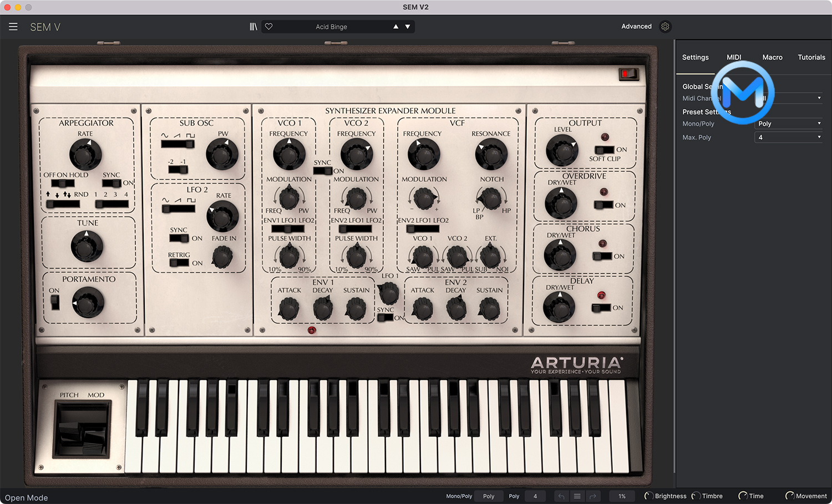Click the Time macro knob
Screen dimensions: 832x504
click(x=743, y=496)
